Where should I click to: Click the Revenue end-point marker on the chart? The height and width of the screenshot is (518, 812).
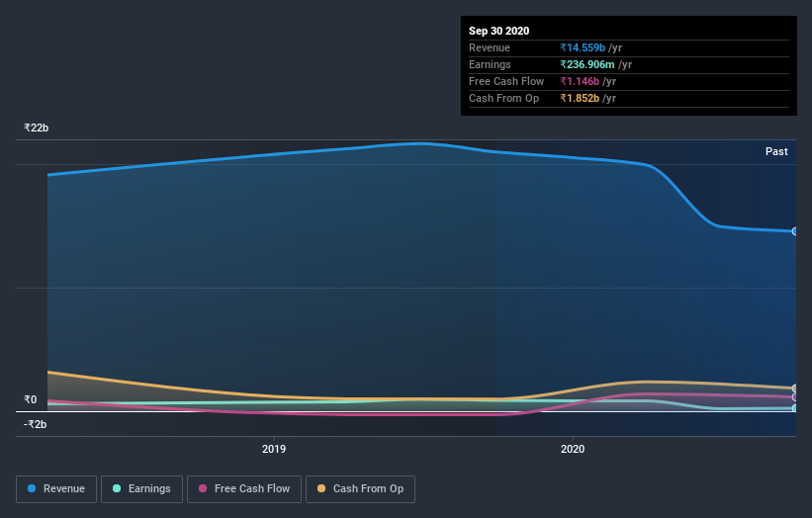(x=794, y=231)
